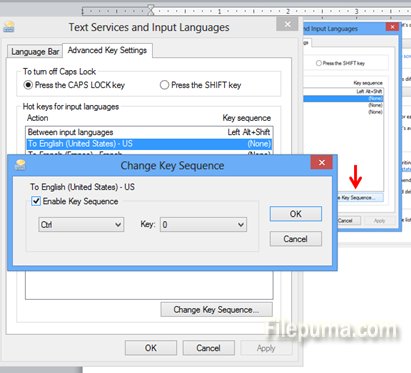Click Left Alt+Shift key sequence value
This screenshot has width=411, height=373.
coord(249,132)
